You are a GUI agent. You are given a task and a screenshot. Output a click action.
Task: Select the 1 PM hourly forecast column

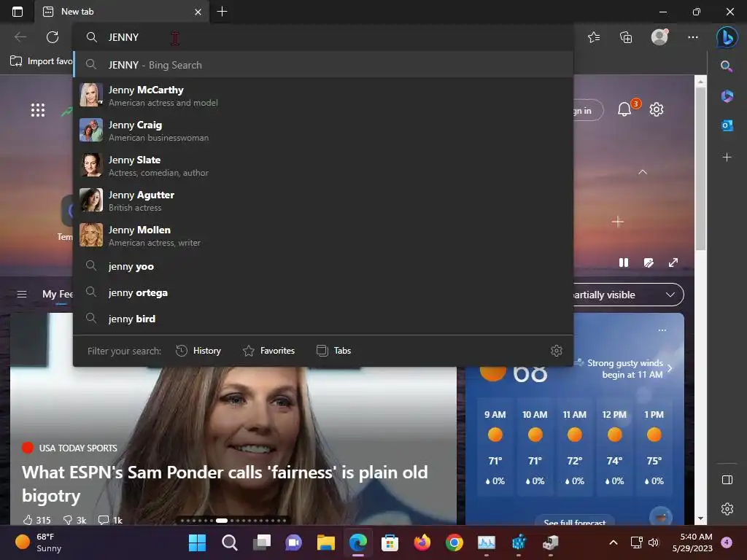point(654,448)
